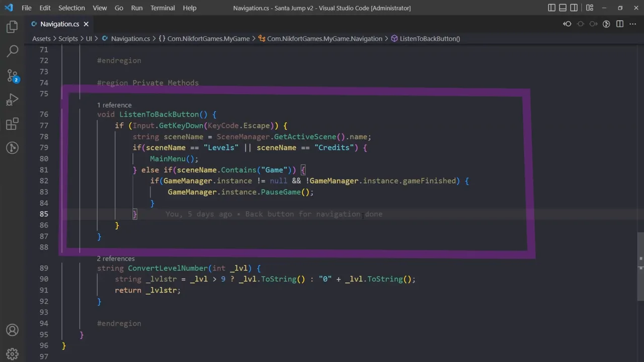Split the editor to the right
Screen dimensions: 644x362
(620, 24)
